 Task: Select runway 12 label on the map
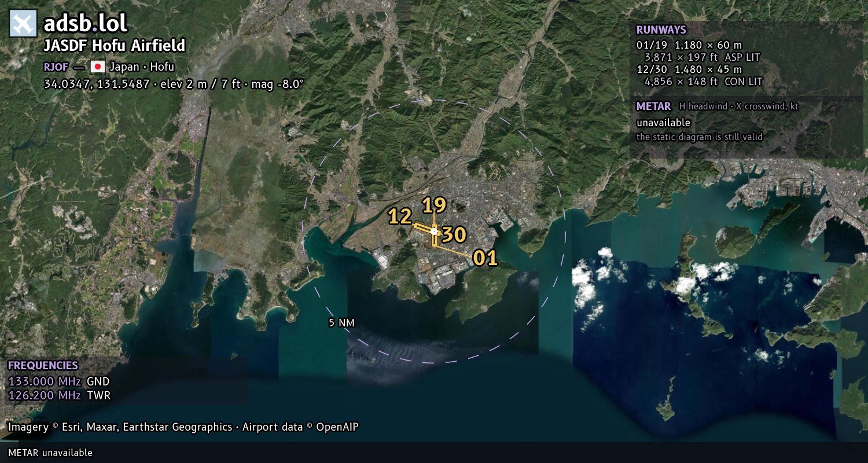pos(400,216)
